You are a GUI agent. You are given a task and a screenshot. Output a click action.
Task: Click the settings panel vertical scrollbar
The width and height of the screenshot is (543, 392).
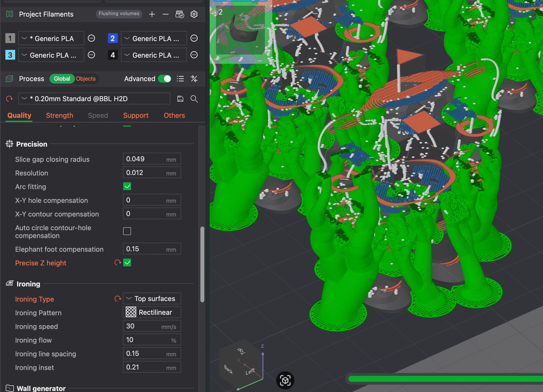202,264
